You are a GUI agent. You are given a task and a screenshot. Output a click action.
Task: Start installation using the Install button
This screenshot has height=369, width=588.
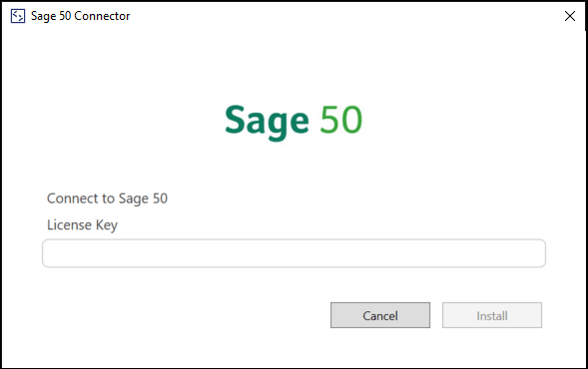point(492,315)
